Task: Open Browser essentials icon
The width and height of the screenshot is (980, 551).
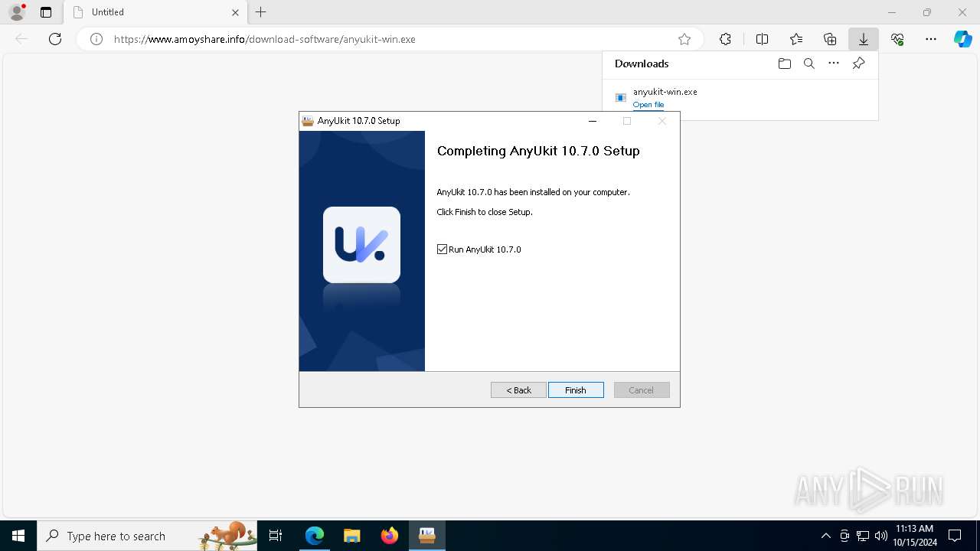Action: pos(897,39)
